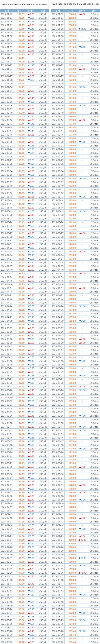Screen dimensions: 100x644
Task: Click the coking coal price 208.00 on 2025-01-02
Action: click(72, 14)
